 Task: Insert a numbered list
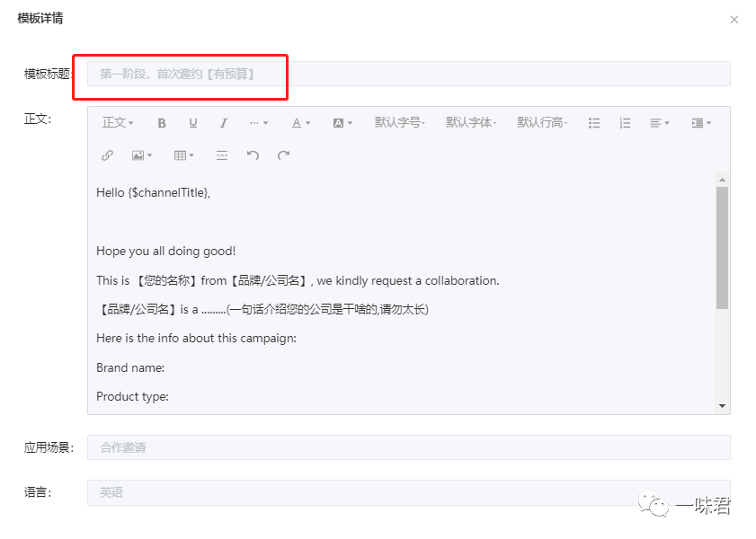[625, 123]
